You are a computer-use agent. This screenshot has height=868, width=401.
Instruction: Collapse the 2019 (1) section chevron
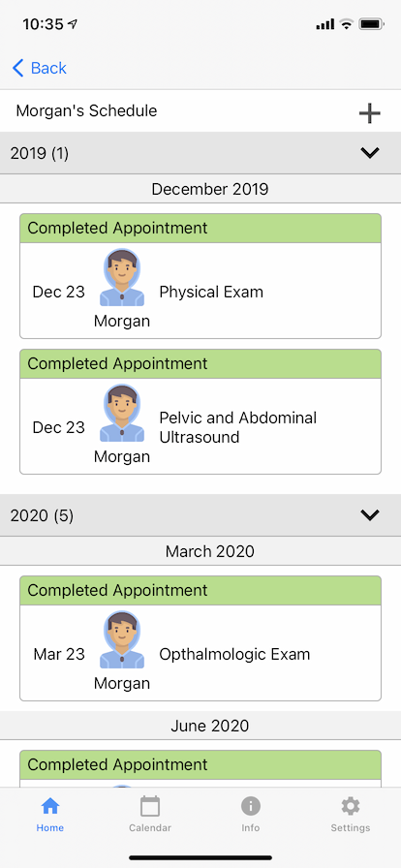click(x=369, y=153)
